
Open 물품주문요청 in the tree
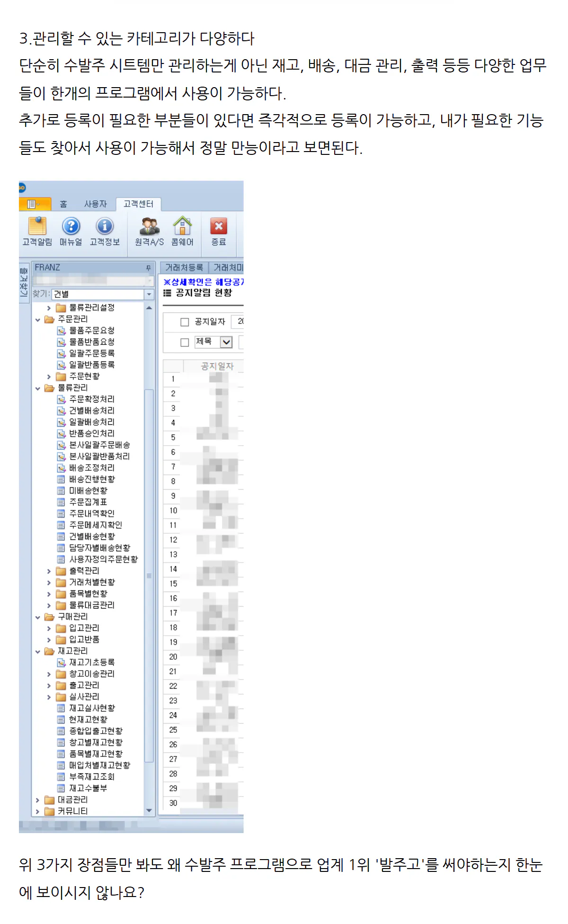click(x=91, y=331)
